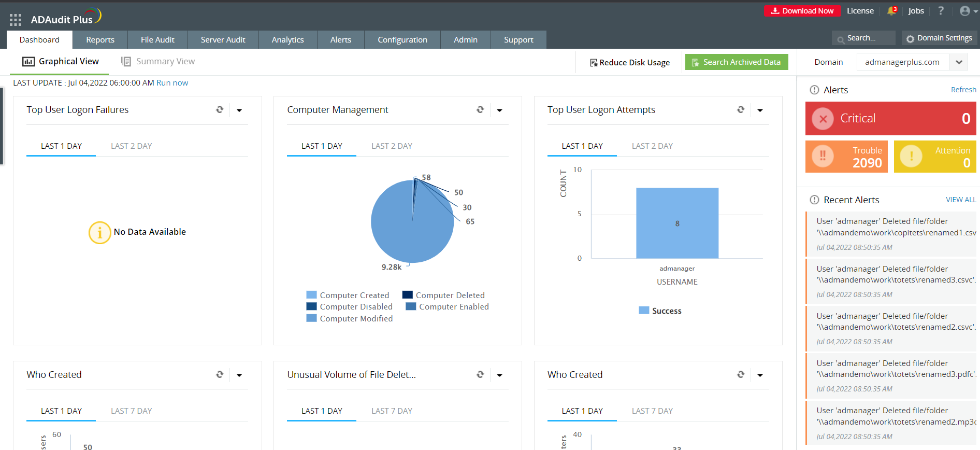
Task: Go to the Server Audit tab
Action: coord(223,40)
